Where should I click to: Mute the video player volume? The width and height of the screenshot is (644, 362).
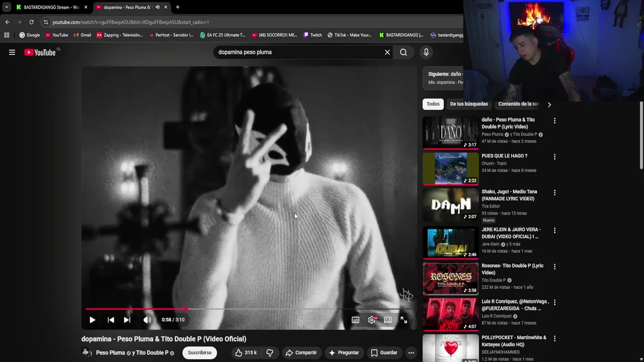147,320
